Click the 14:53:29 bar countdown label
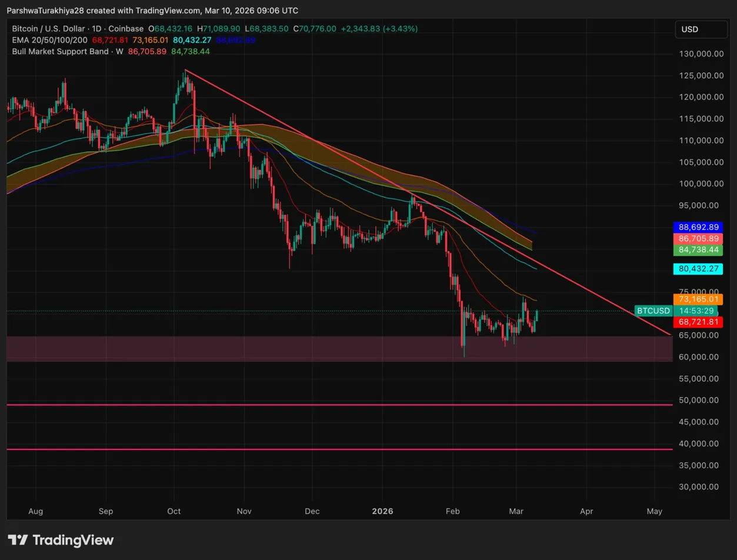 [699, 311]
